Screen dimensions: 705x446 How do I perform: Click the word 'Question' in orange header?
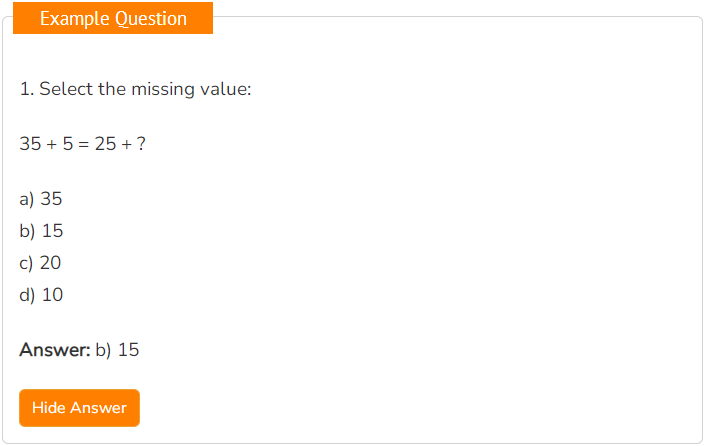151,19
